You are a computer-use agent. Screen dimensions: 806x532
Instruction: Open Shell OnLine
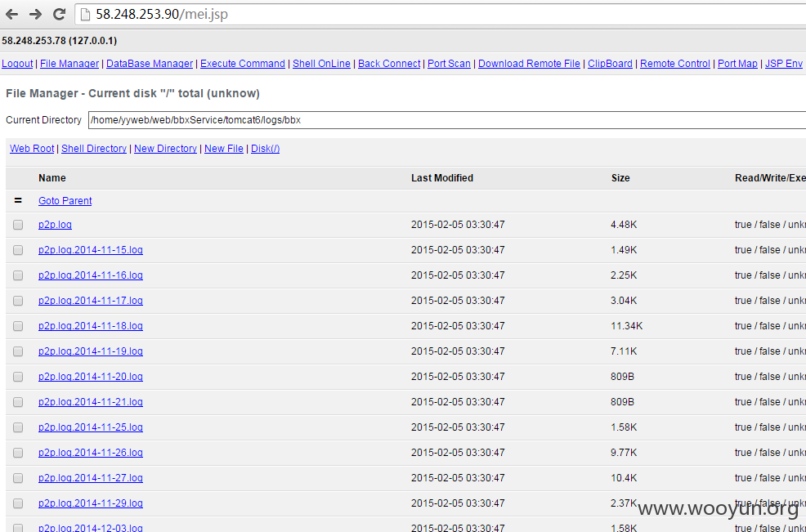tap(321, 64)
